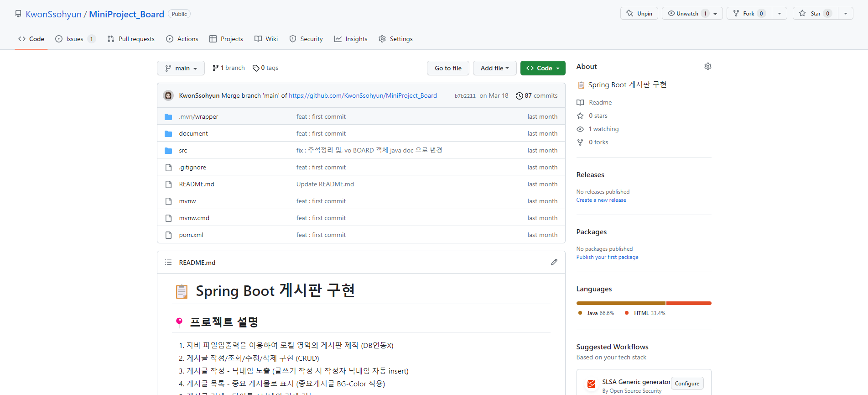
Task: Click the README.md file icon in file list
Action: [x=168, y=184]
